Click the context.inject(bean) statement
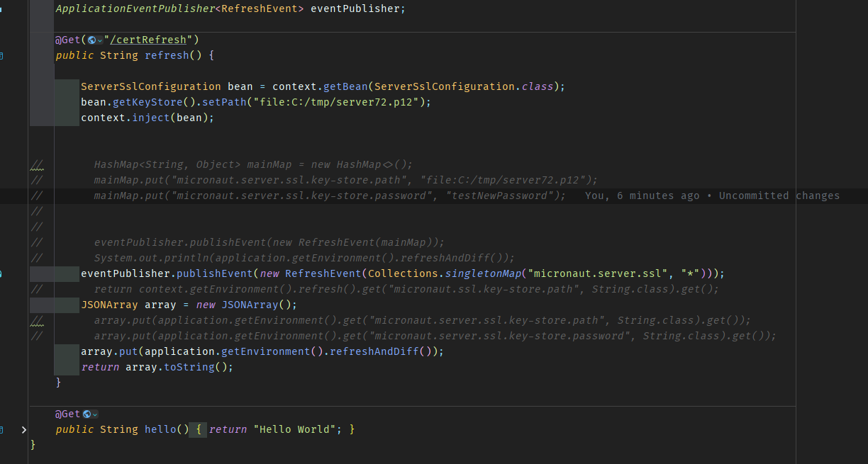This screenshot has height=464, width=868. click(148, 118)
